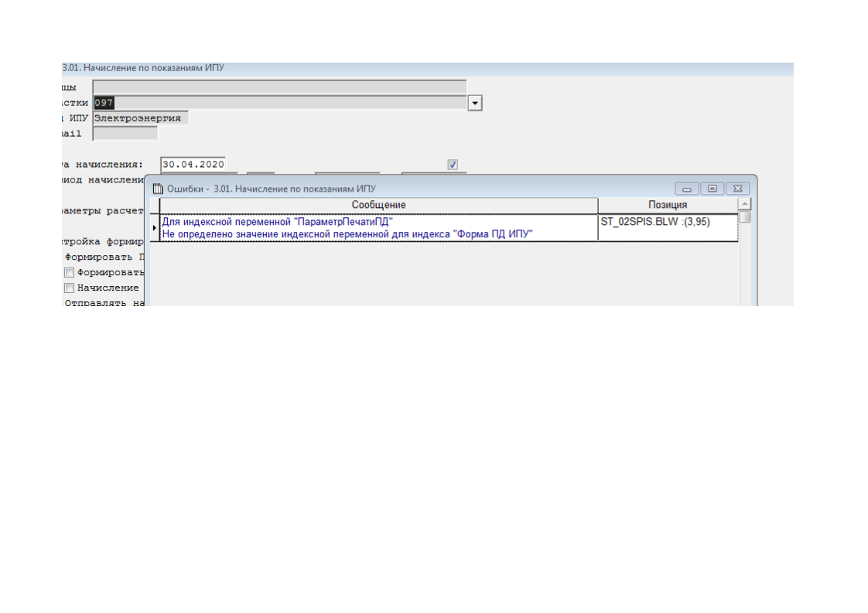Click the row pointer arrow of the error row
Viewport: 868px width, 613px height.
pos(155,228)
